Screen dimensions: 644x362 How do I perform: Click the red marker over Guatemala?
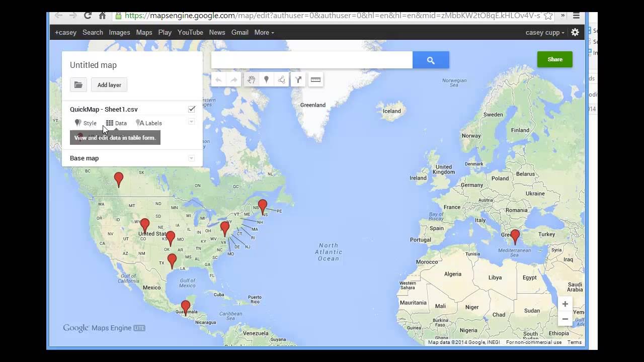pos(186,307)
